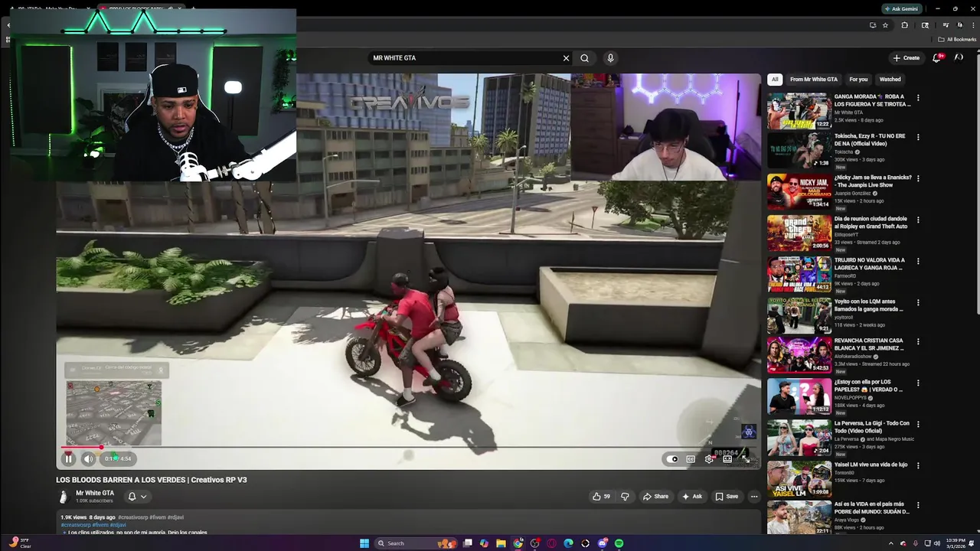Toggle the autoplay switch in player

click(672, 459)
